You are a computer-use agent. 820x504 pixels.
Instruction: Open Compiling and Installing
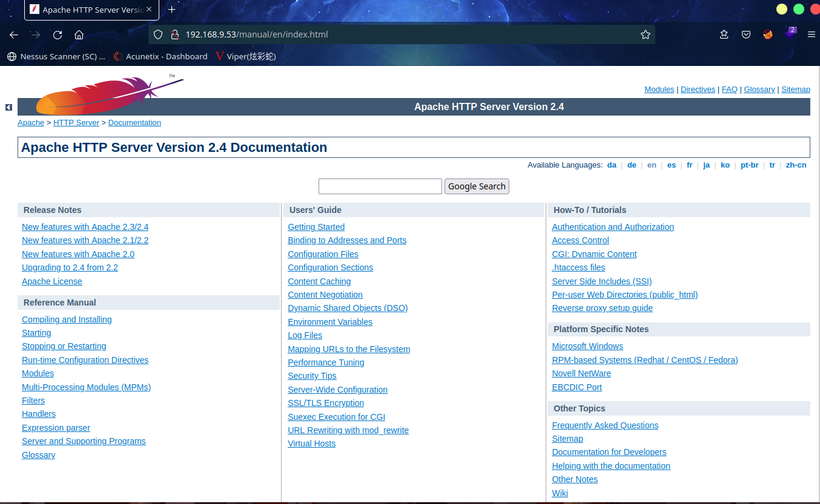pyautogui.click(x=67, y=319)
